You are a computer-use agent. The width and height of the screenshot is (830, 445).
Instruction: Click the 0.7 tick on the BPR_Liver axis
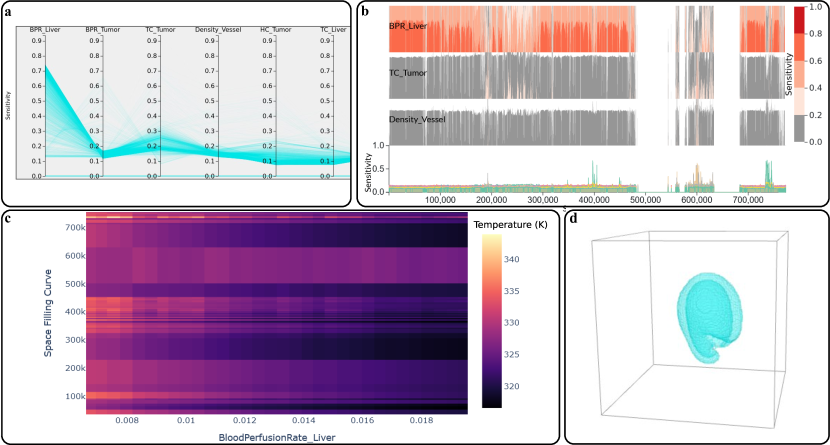[x=36, y=71]
